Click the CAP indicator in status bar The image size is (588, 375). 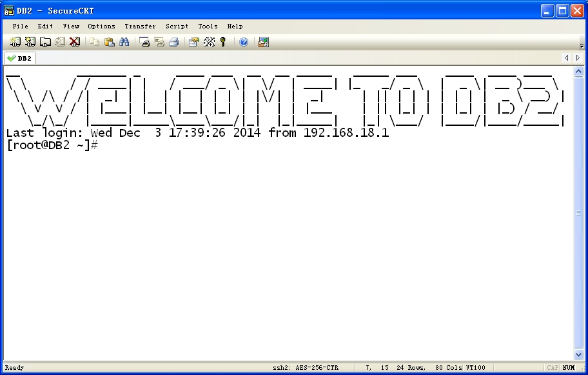coord(553,368)
